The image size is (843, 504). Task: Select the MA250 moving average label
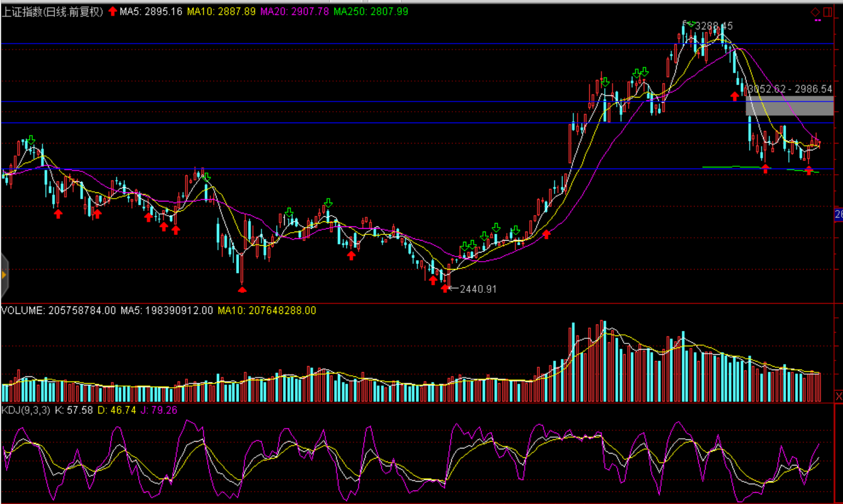[x=370, y=12]
